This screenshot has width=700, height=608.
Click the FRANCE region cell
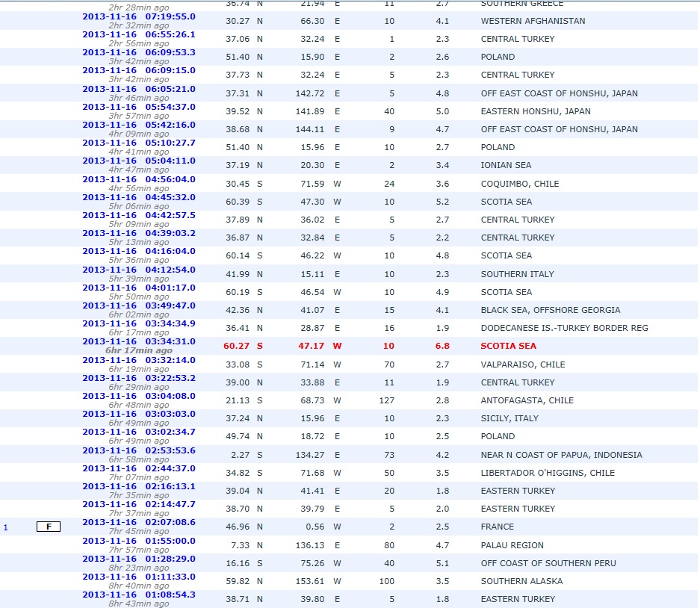tap(498, 527)
